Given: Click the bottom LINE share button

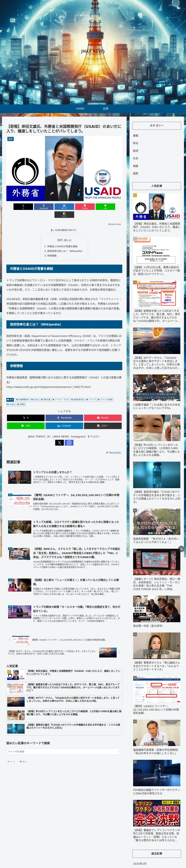Looking at the screenshot, I should coord(26,426).
